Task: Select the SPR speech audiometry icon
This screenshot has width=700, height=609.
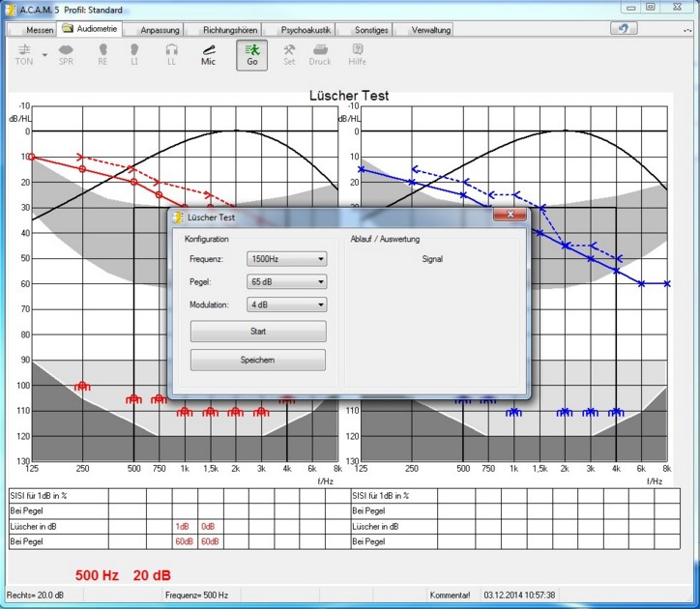Action: click(x=66, y=55)
